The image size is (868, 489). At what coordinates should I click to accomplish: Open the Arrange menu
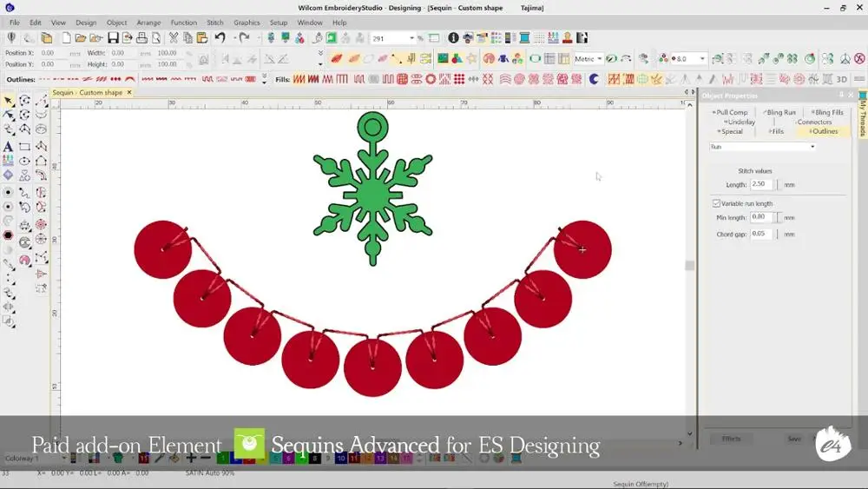pyautogui.click(x=148, y=23)
